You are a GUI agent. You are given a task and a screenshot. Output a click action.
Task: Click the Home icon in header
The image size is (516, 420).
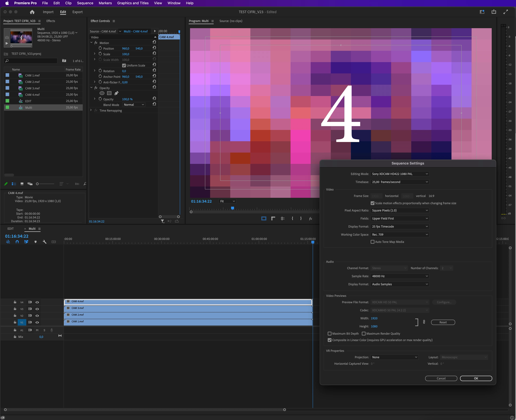(x=32, y=12)
